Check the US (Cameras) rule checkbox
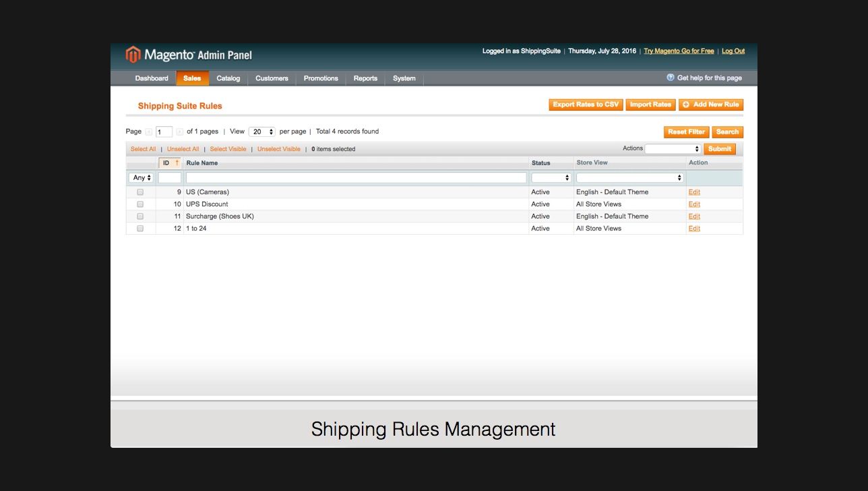Viewport: 868px width, 491px height. click(140, 192)
